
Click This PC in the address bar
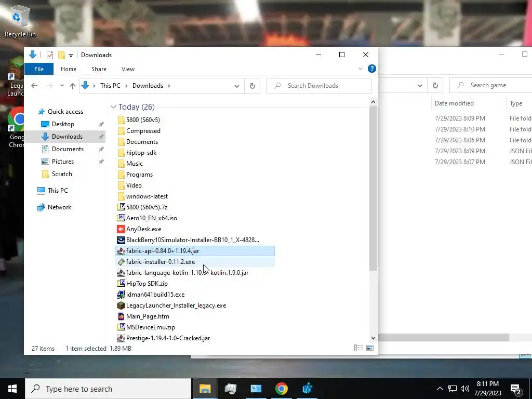[x=110, y=86]
